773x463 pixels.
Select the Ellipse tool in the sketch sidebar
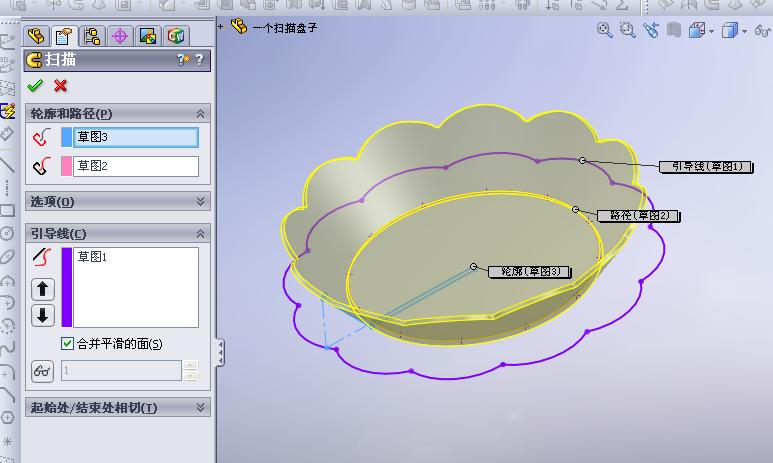coord(7,257)
